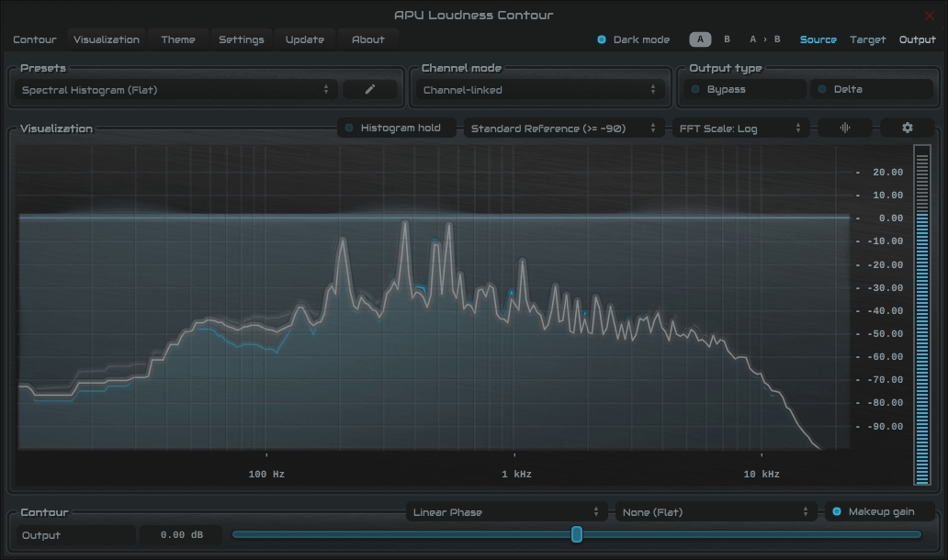Screen dimensions: 948x560
Task: Open the About menu
Action: pos(367,39)
